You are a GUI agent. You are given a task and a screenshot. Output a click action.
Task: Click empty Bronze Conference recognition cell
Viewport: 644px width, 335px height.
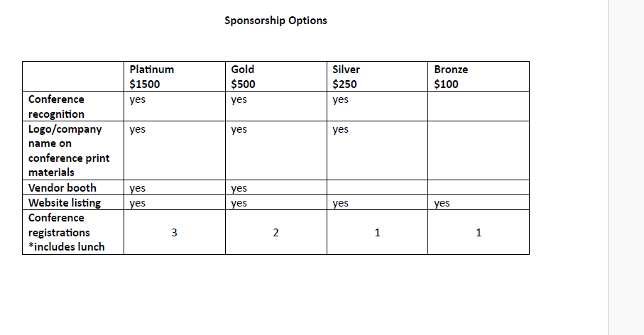click(x=479, y=106)
